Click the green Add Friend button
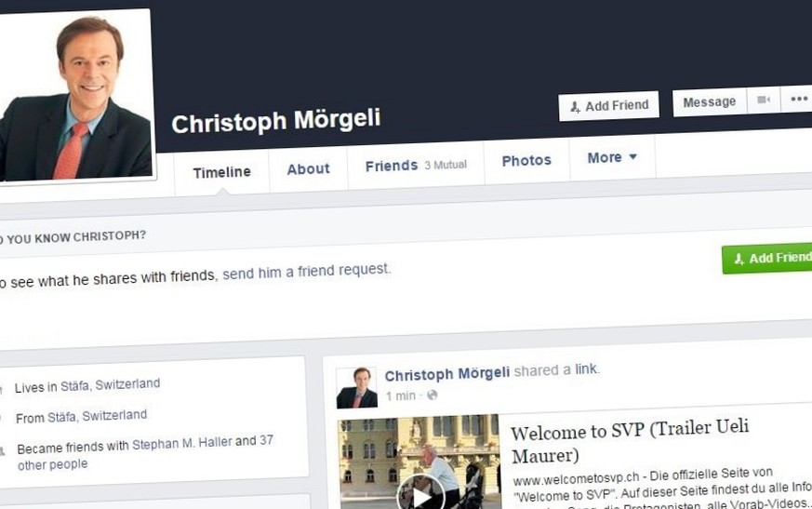Screen dimensions: 812x509 [767, 258]
